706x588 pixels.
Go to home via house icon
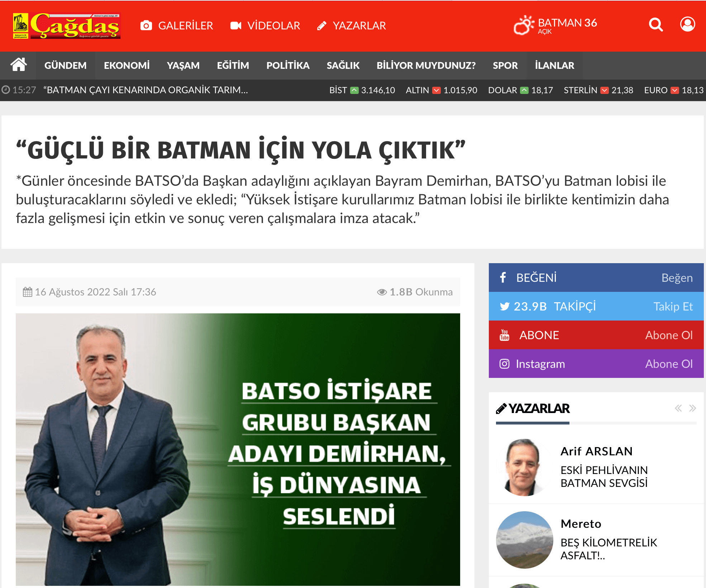[19, 65]
